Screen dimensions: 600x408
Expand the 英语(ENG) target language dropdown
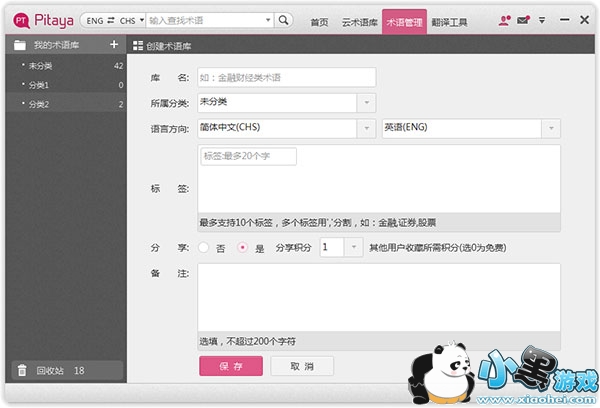[x=550, y=129]
